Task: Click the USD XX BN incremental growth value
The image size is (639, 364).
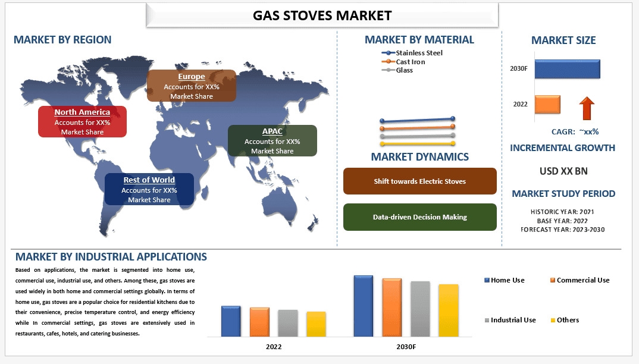Action: point(563,171)
